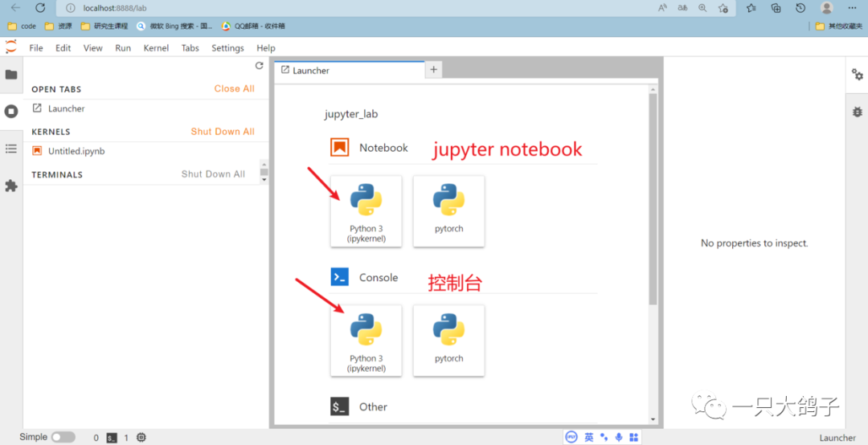Screen dimensions: 868x445
Task: Open the 研究生课程 bookmarks folder
Action: 104,26
